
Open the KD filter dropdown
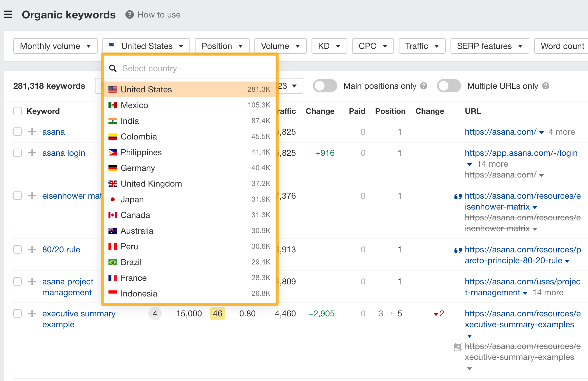click(x=329, y=46)
